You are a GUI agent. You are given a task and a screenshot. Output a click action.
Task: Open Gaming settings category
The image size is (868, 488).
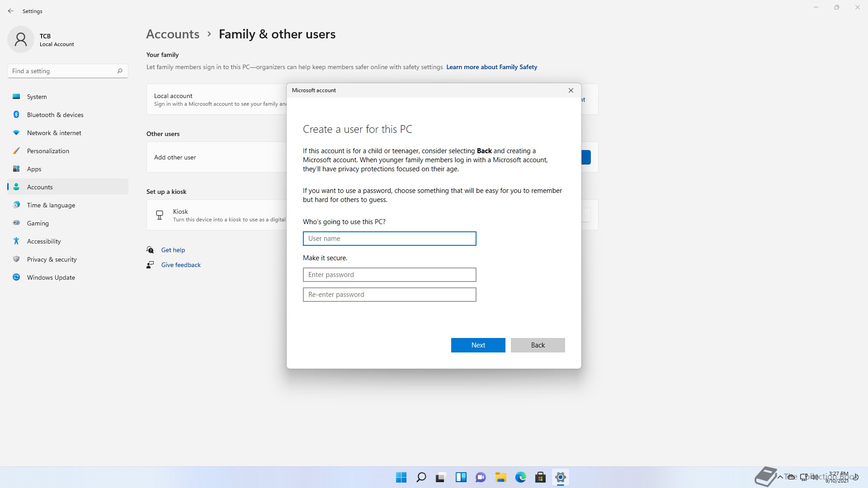pos(68,223)
